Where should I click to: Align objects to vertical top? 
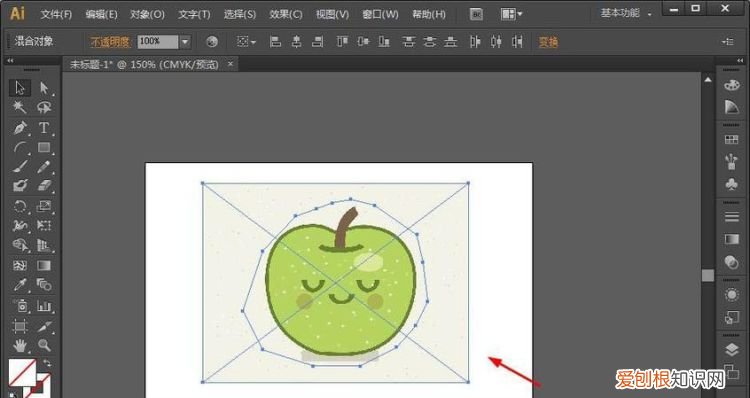(x=342, y=42)
